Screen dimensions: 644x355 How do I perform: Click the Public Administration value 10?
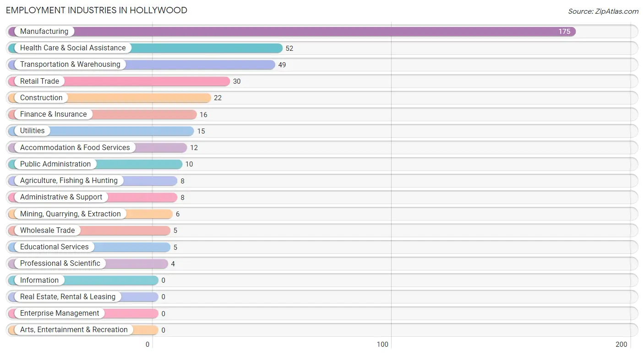(189, 164)
